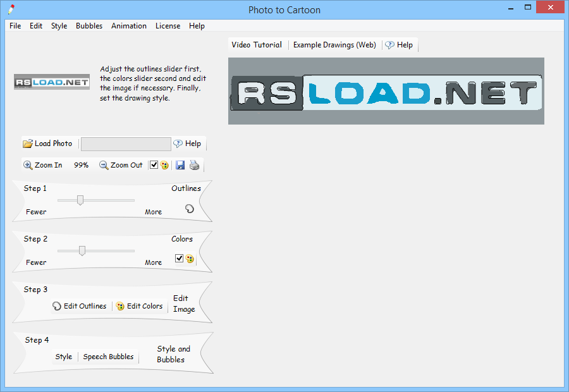The width and height of the screenshot is (569, 392).
Task: Open the Style menu
Action: [x=59, y=26]
